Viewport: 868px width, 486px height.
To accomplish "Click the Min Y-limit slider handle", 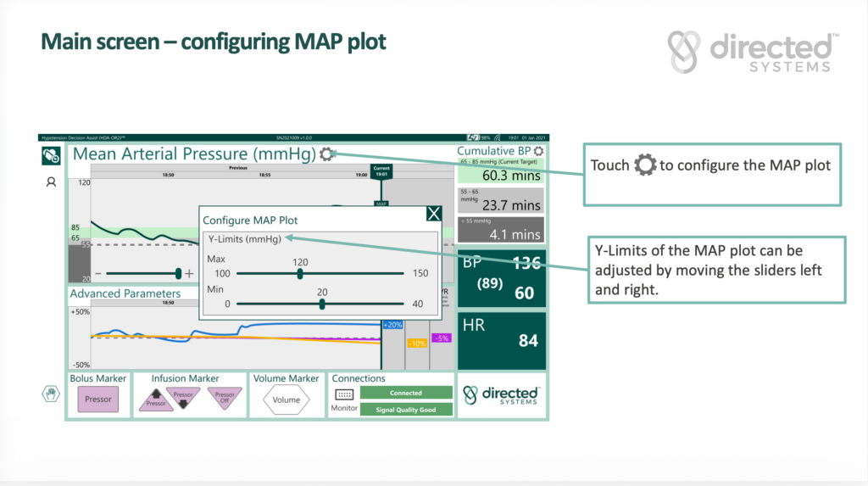I will [x=322, y=304].
